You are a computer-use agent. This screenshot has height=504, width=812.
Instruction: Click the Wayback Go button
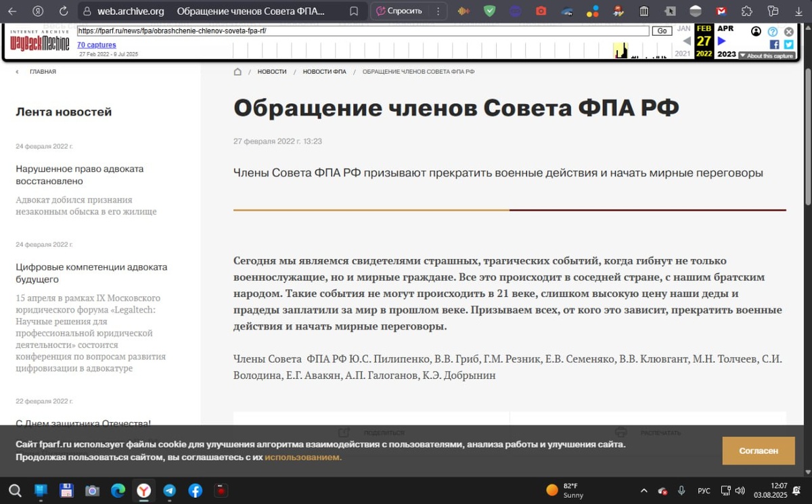(662, 31)
